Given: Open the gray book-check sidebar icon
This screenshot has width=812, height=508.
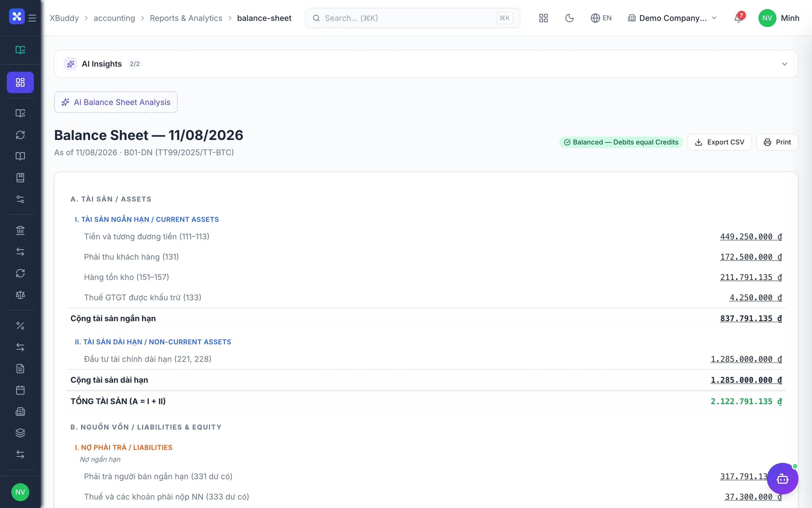Looking at the screenshot, I should [x=20, y=113].
